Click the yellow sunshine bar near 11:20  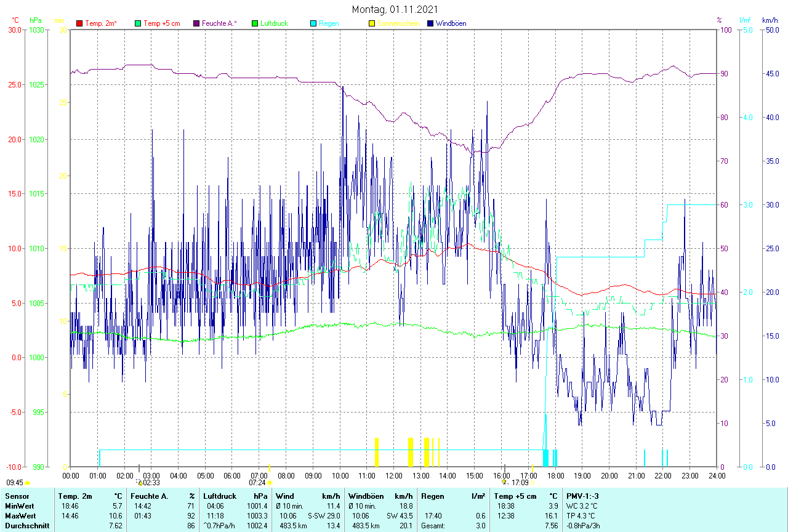click(377, 452)
